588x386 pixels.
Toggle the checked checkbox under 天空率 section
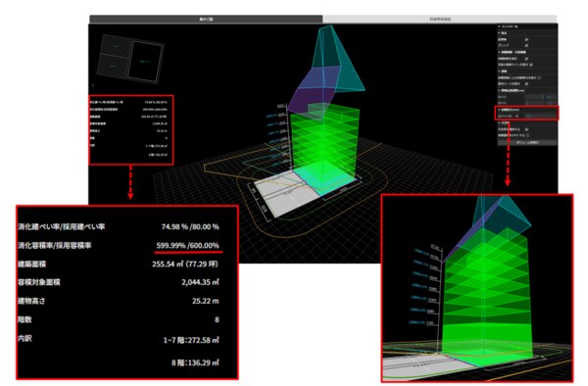(x=526, y=129)
